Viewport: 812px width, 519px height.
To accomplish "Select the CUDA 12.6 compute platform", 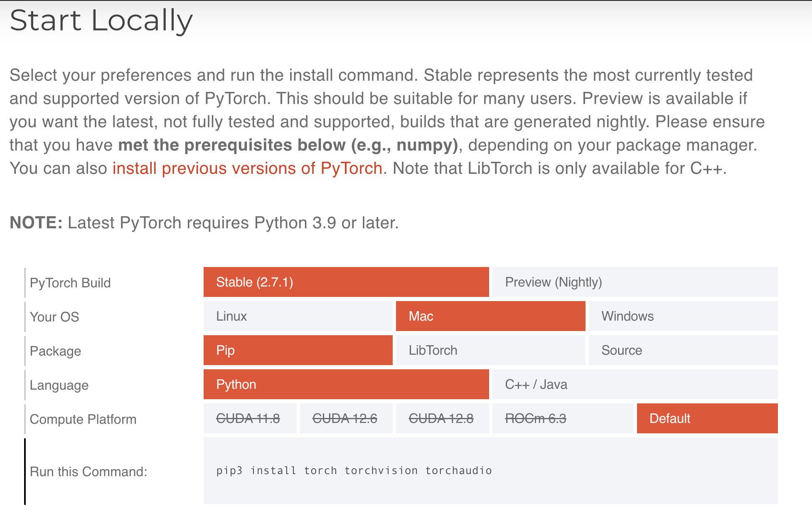I will (346, 418).
